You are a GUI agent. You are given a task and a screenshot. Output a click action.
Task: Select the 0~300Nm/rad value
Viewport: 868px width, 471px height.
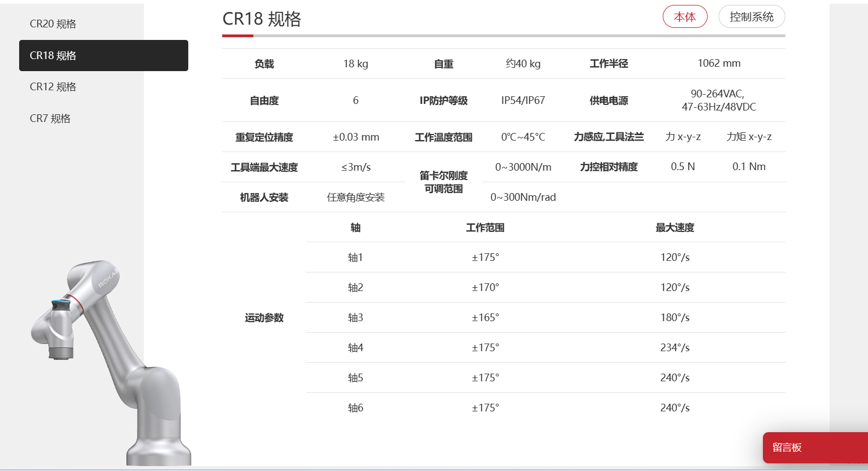pos(523,197)
